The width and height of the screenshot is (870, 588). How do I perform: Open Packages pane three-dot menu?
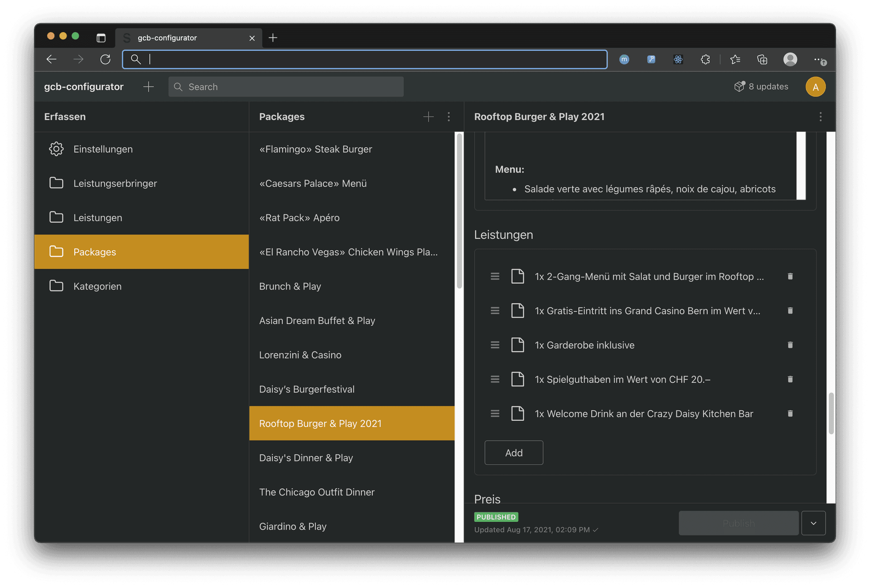(449, 117)
